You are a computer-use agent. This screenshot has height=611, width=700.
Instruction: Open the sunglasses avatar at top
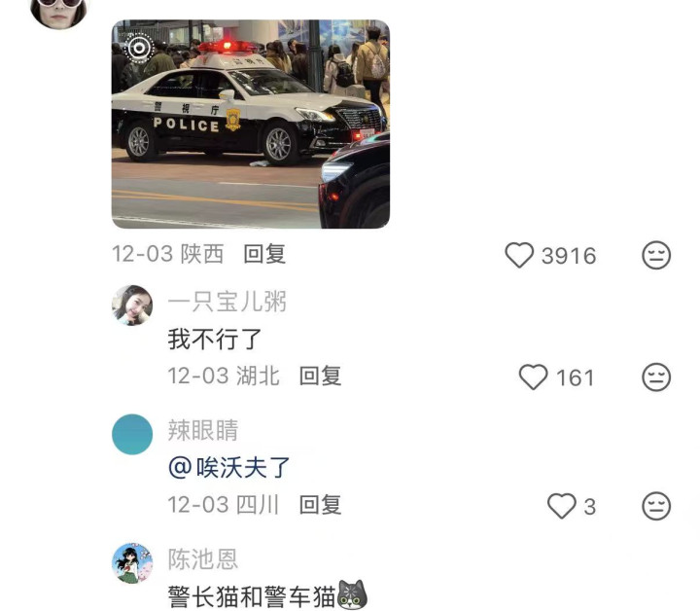click(x=59, y=11)
